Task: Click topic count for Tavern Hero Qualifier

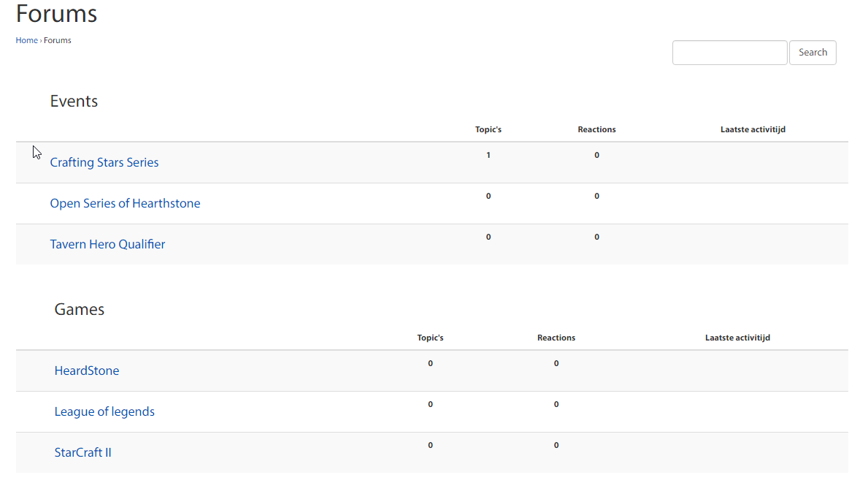Action: point(488,237)
